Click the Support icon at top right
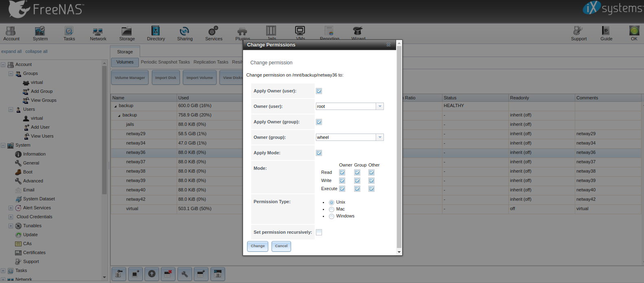Screen dimensions: 644x283 [x=578, y=33]
